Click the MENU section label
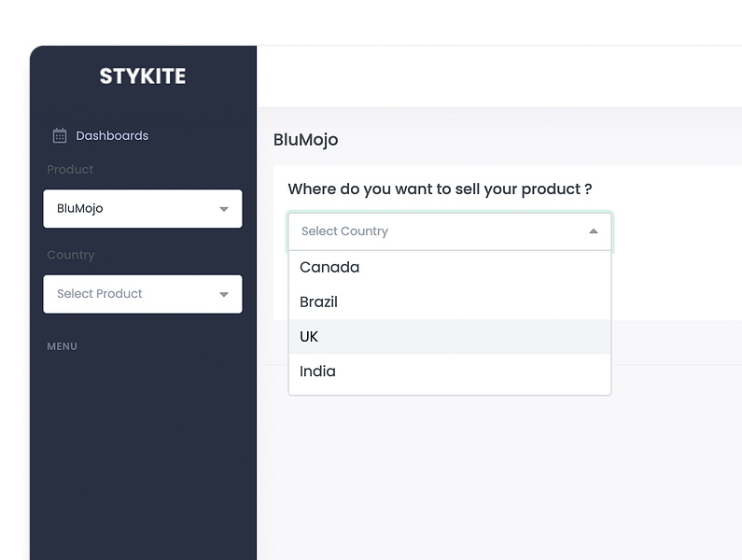Image resolution: width=742 pixels, height=560 pixels. 62,346
